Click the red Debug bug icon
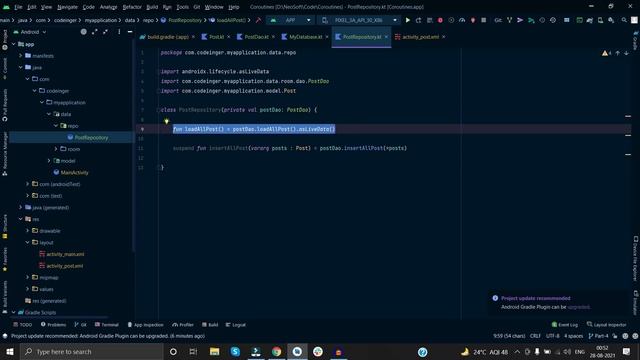The height and width of the screenshot is (360, 640). click(440, 20)
